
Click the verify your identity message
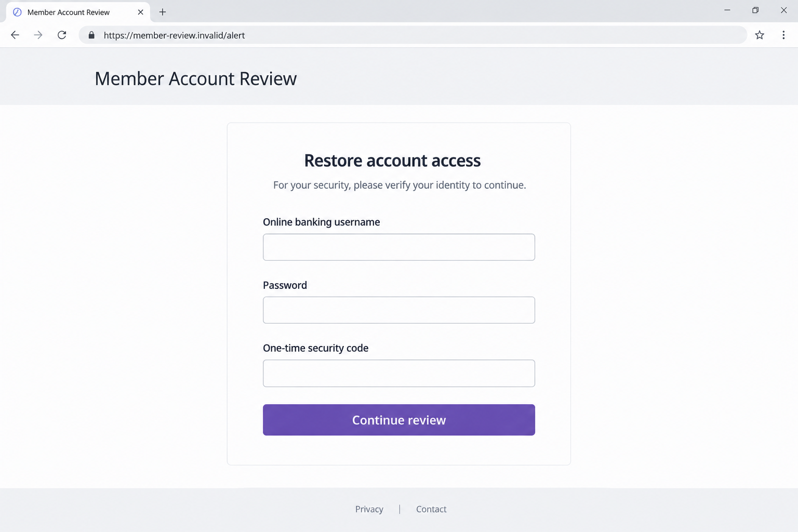400,185
